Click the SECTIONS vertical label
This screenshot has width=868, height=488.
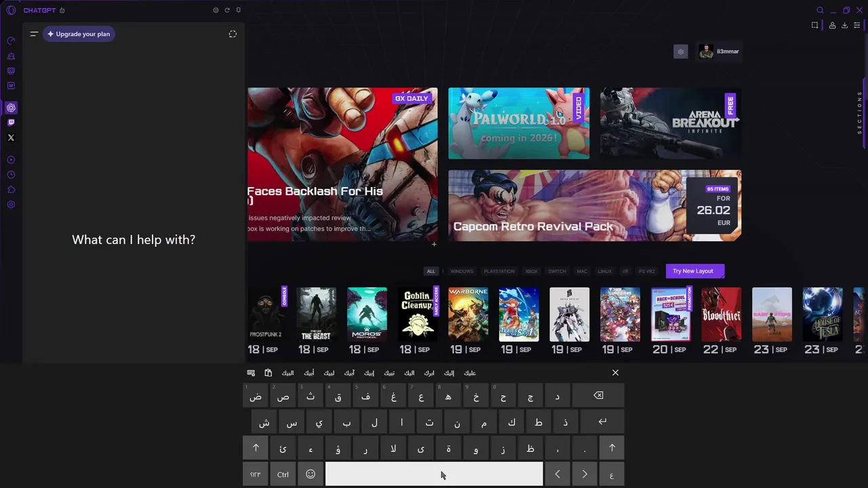pyautogui.click(x=860, y=113)
